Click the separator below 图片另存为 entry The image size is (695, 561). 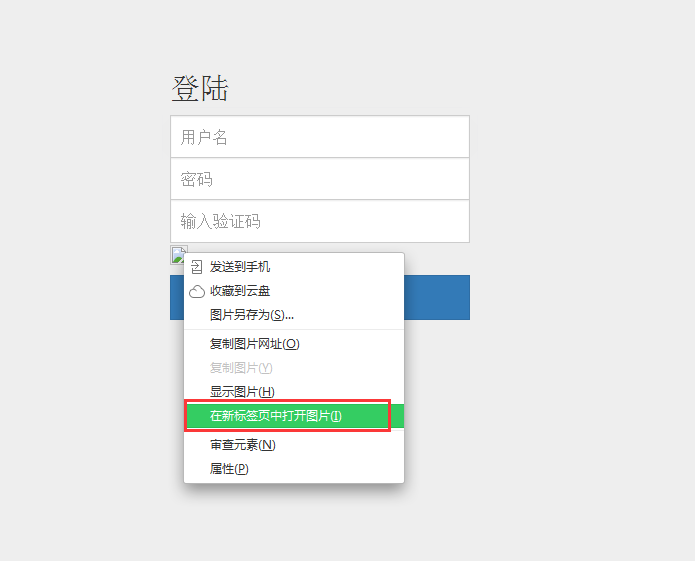pos(294,329)
